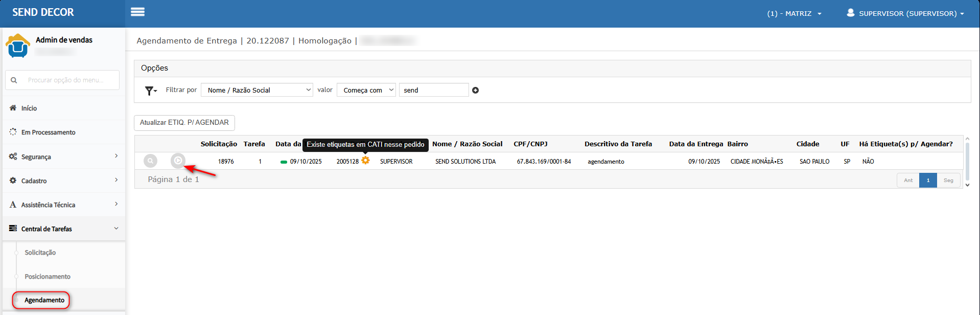Open the funnel filter icon menu
980x315 pixels.
(x=150, y=91)
